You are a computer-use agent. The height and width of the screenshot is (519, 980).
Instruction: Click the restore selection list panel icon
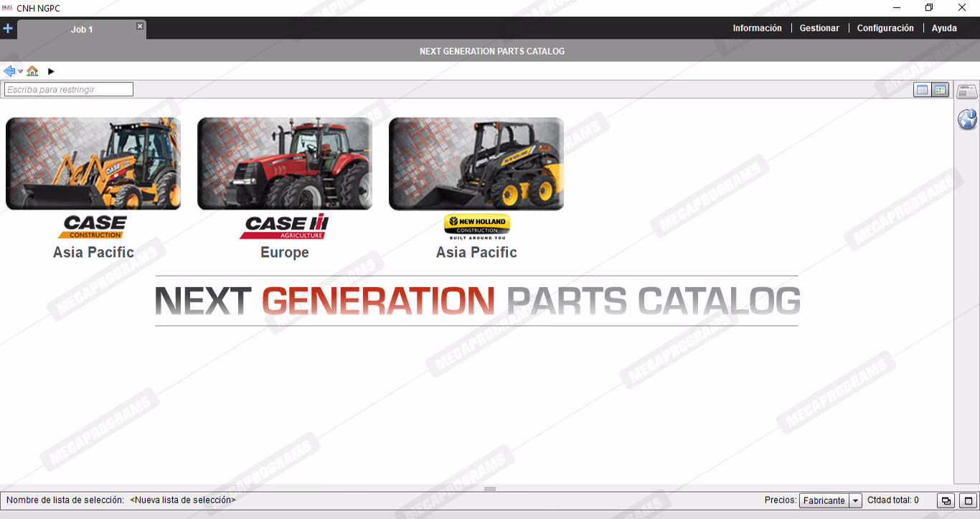(x=946, y=500)
